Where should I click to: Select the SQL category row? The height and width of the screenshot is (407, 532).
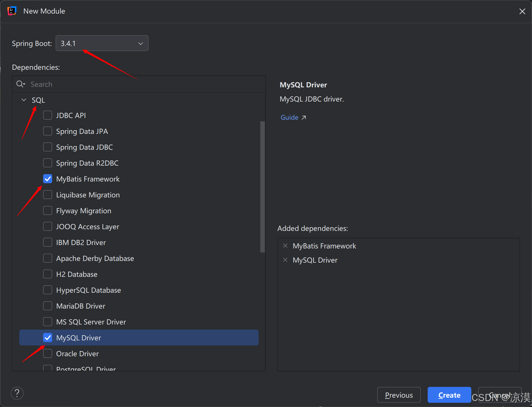[x=139, y=100]
